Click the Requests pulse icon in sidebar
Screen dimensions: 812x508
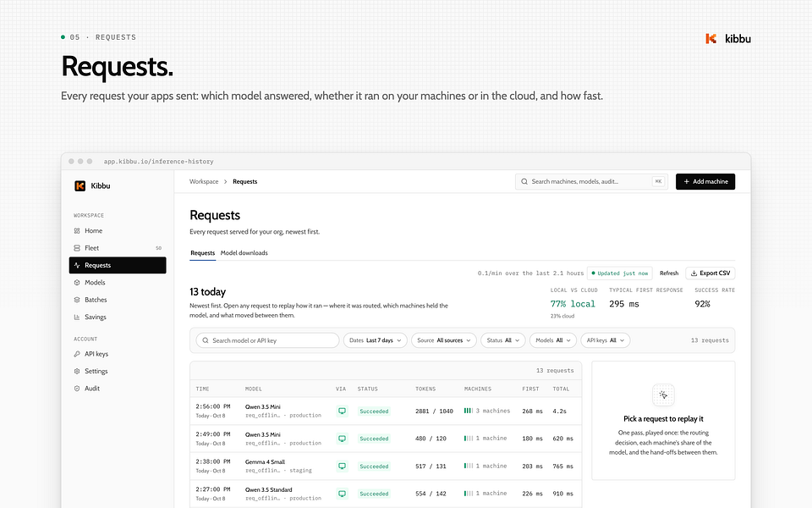(x=77, y=265)
